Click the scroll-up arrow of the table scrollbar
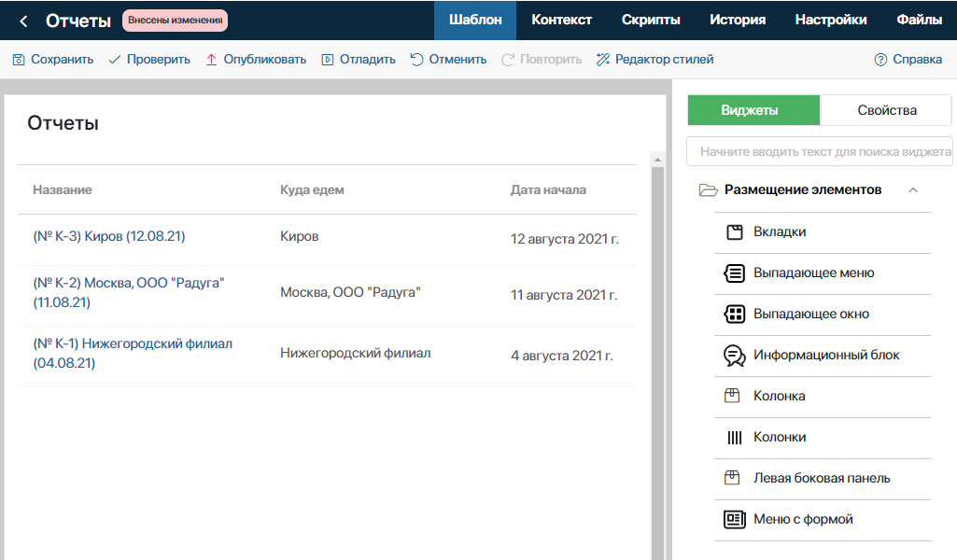The image size is (957, 560). (657, 160)
